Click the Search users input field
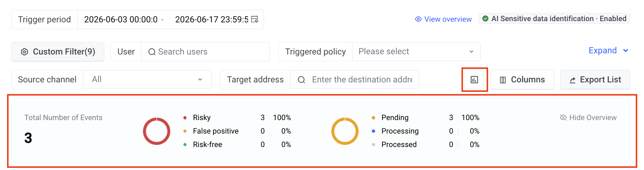This screenshot has height=170, width=644. coord(205,51)
